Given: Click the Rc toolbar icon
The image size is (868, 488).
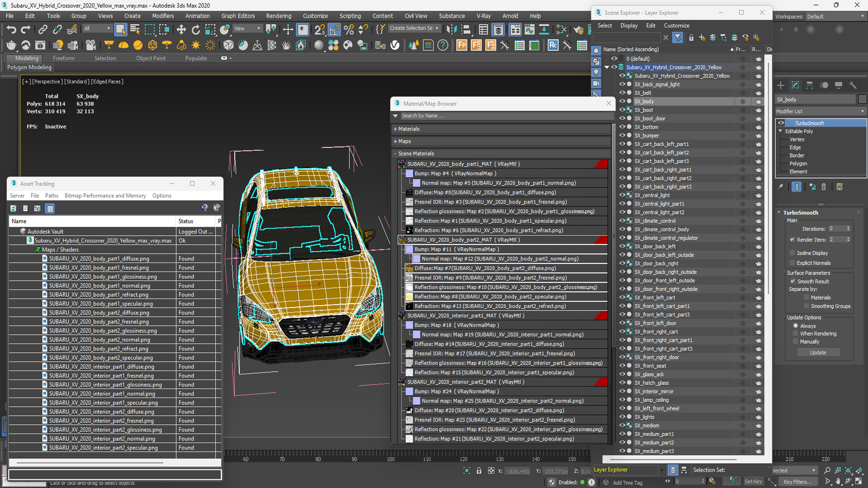Looking at the screenshot, I should [553, 45].
